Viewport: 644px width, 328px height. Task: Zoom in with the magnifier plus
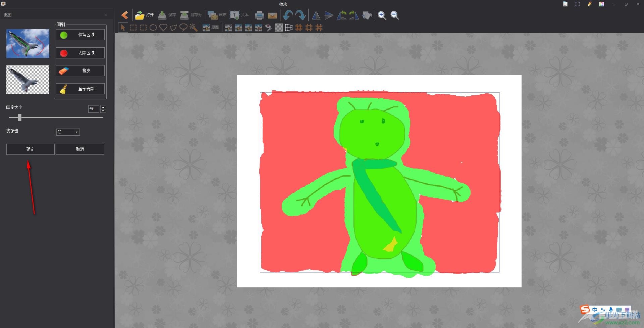382,15
